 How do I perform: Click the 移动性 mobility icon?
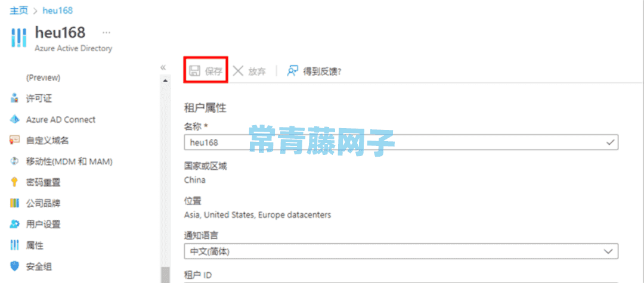click(x=15, y=161)
